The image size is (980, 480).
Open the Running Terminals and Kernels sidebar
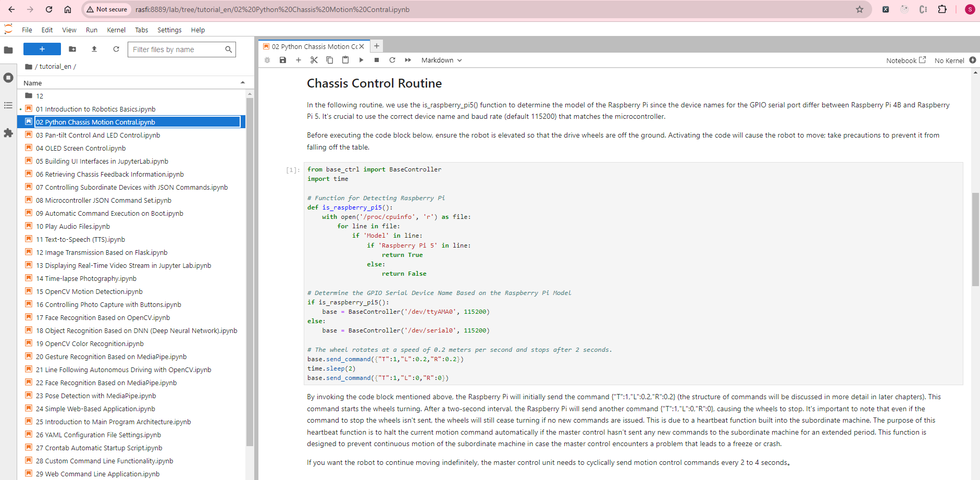(8, 78)
